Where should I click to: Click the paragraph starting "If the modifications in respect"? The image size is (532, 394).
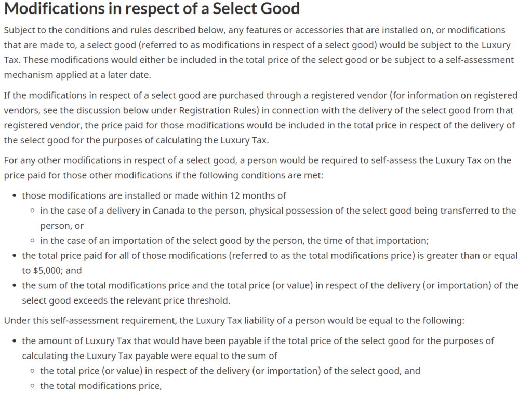coord(260,117)
